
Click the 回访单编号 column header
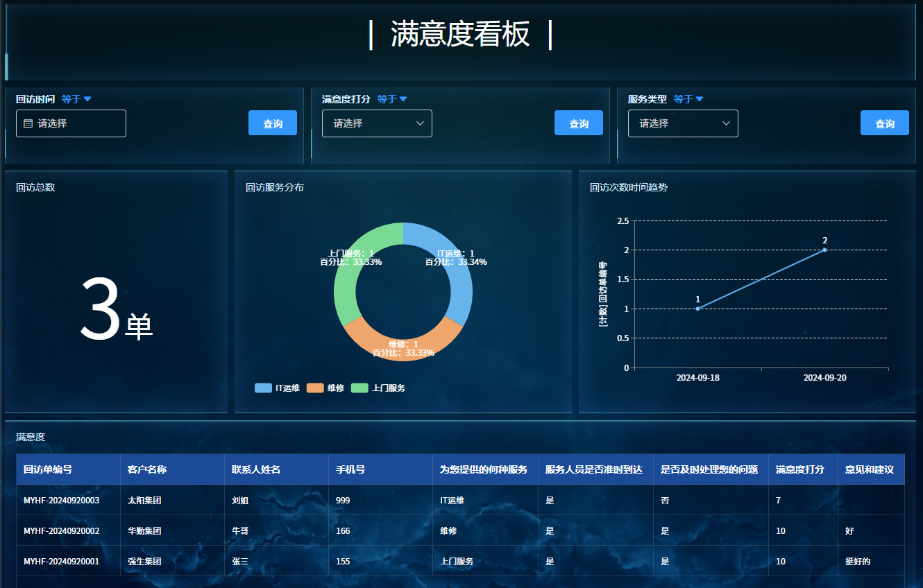click(48, 469)
